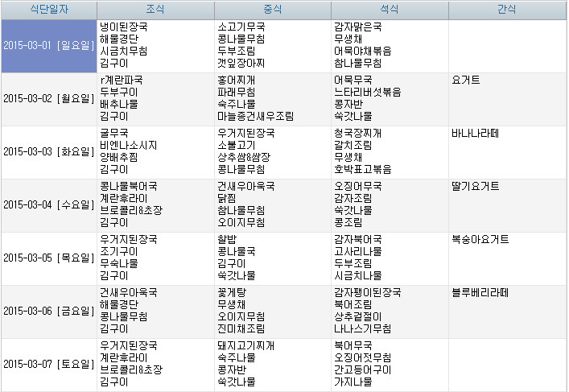Click the 블루베리라떼 snack entry

480,292
